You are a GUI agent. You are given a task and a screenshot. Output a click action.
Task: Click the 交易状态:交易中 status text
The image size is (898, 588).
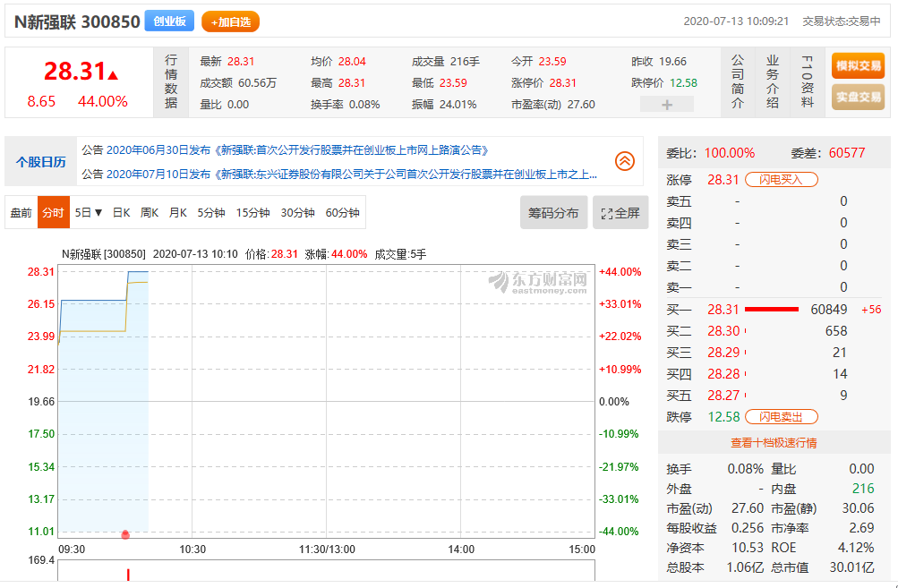pyautogui.click(x=842, y=21)
